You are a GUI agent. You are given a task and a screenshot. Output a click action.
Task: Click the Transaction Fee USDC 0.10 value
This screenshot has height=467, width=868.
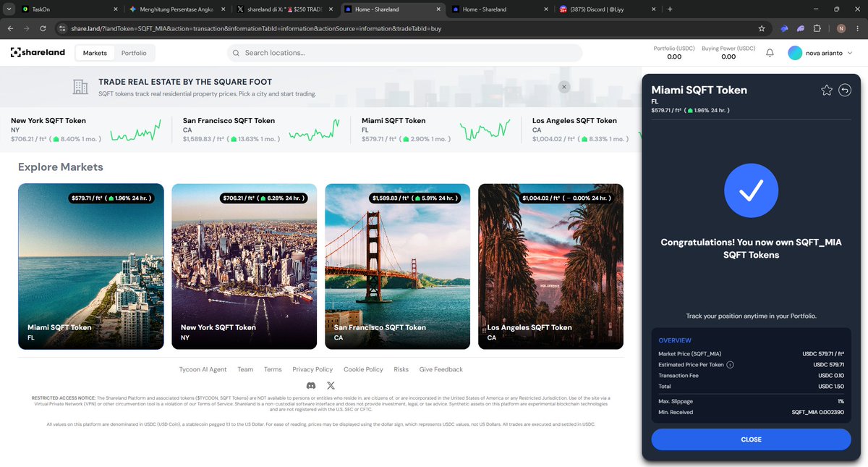(831, 376)
